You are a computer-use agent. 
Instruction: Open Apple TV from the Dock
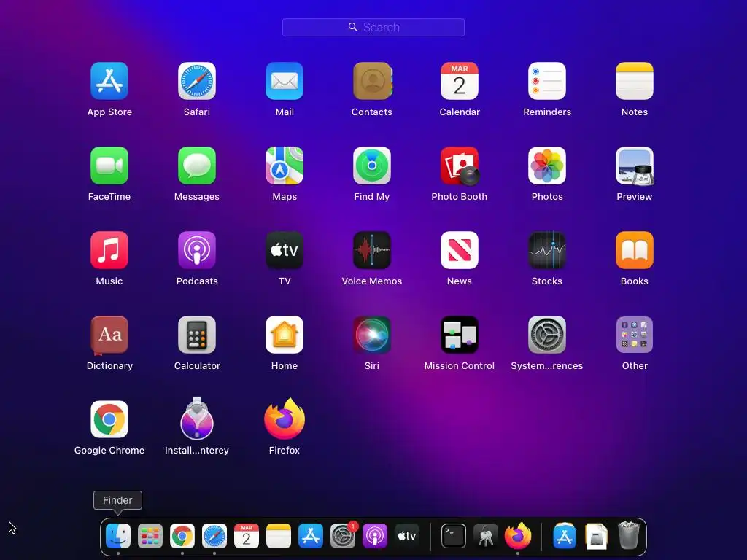point(407,536)
